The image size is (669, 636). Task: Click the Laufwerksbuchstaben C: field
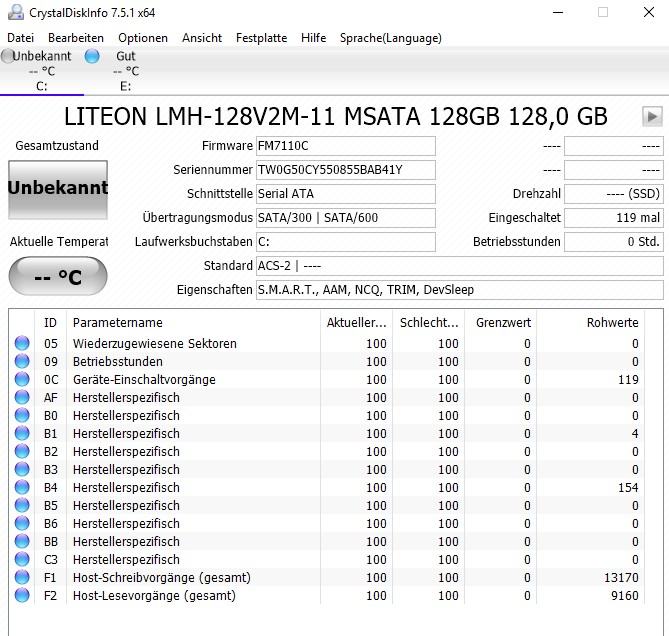[346, 242]
